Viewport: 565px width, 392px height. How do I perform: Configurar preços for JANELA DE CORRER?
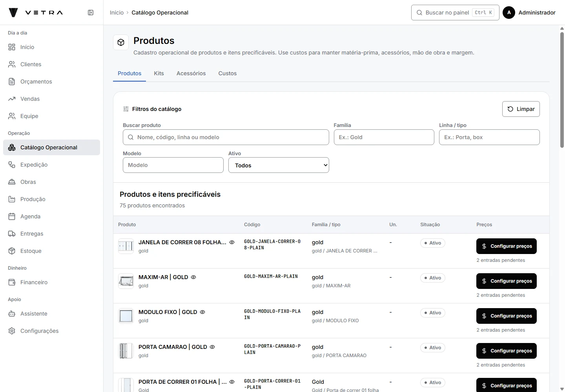click(x=507, y=246)
